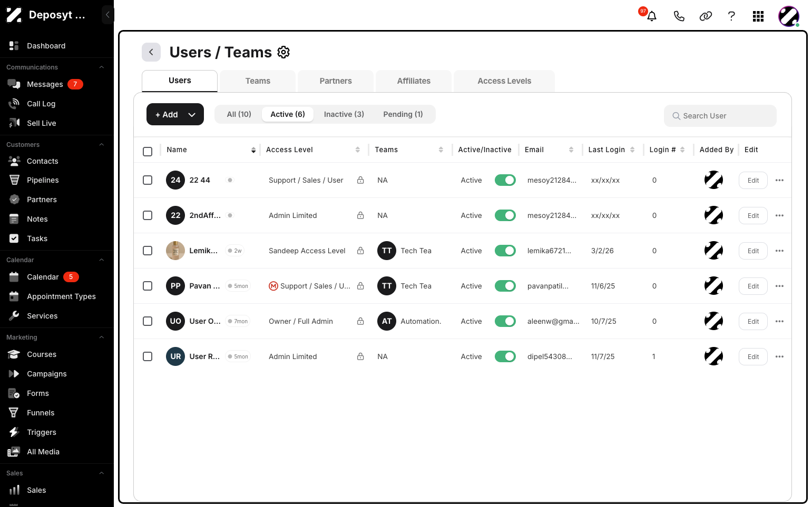The width and height of the screenshot is (812, 507).
Task: Collapse the Calendar section
Action: tap(102, 260)
